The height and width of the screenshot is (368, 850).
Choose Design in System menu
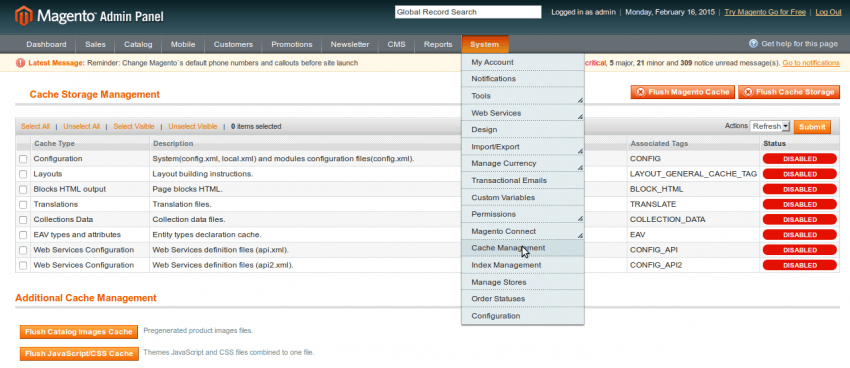click(523, 130)
